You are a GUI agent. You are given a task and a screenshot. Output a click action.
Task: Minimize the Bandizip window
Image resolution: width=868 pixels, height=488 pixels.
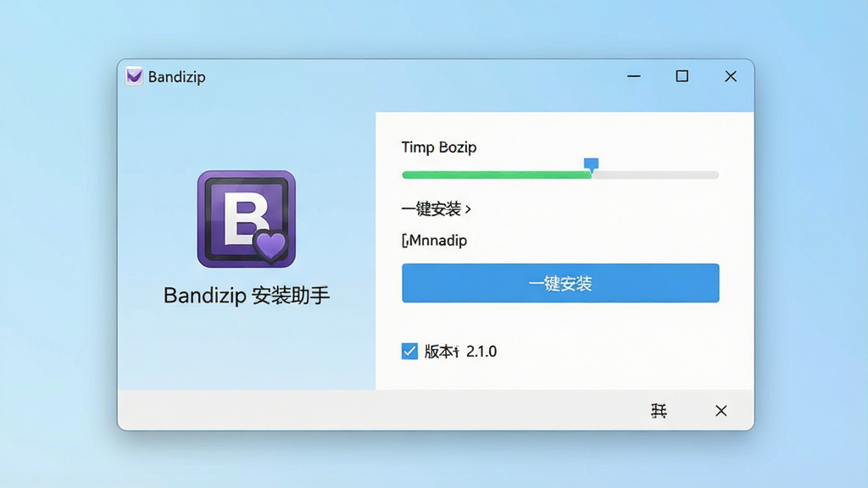click(634, 76)
